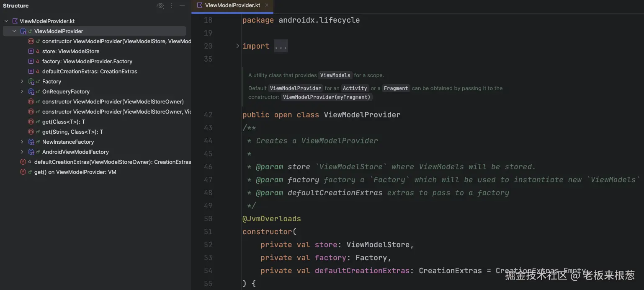Close the ViewModelProvider.kt editor tab
Viewport: 644px width, 290px height.
(x=267, y=5)
